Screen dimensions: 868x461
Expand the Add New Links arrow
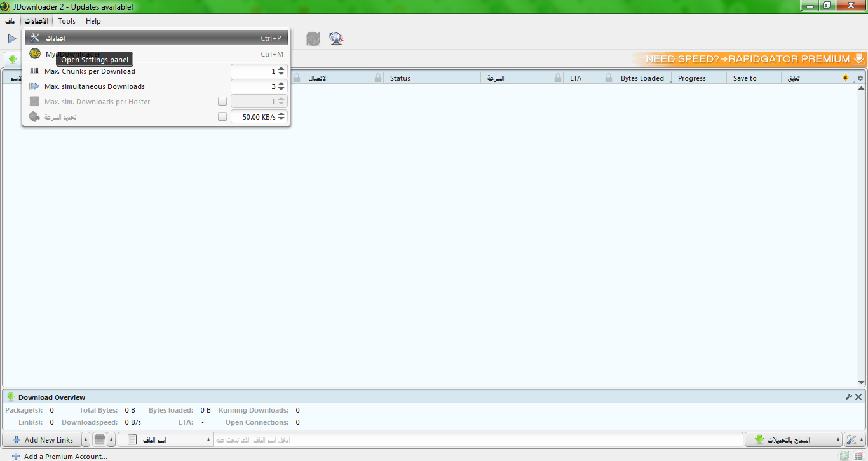(86, 440)
